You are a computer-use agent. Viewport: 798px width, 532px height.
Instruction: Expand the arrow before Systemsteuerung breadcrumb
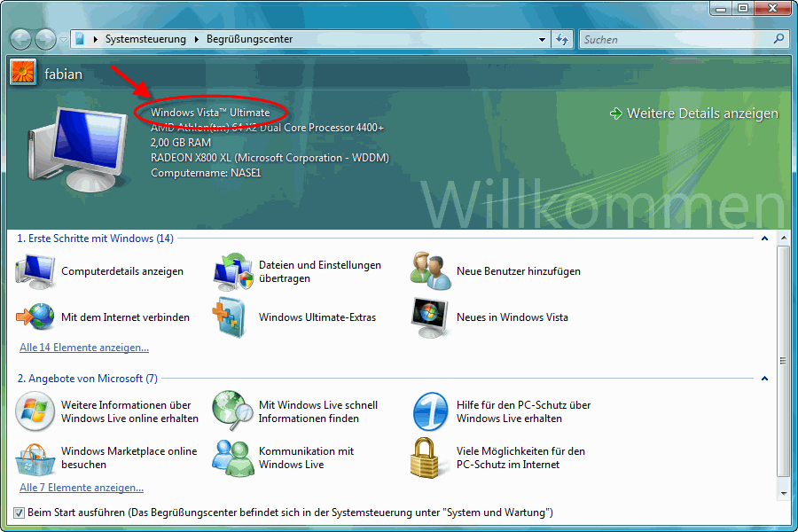[x=95, y=39]
